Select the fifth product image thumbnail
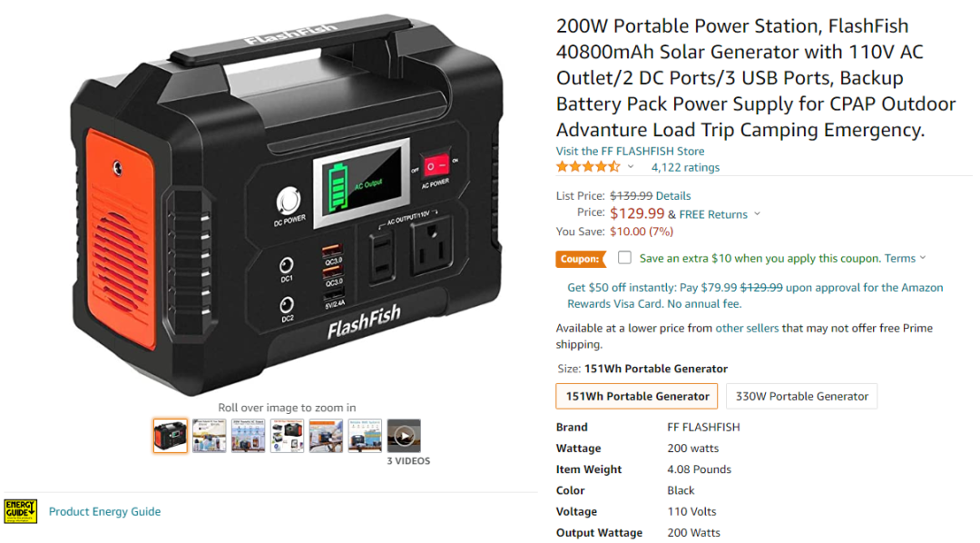The width and height of the screenshot is (980, 543). (x=326, y=436)
